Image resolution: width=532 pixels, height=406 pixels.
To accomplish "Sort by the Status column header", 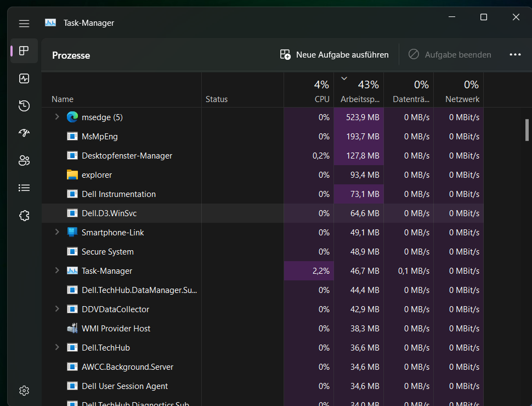I will pyautogui.click(x=242, y=90).
